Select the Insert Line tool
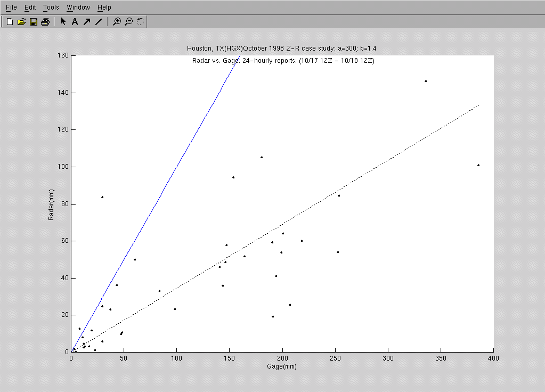The height and width of the screenshot is (392, 545). coord(99,21)
